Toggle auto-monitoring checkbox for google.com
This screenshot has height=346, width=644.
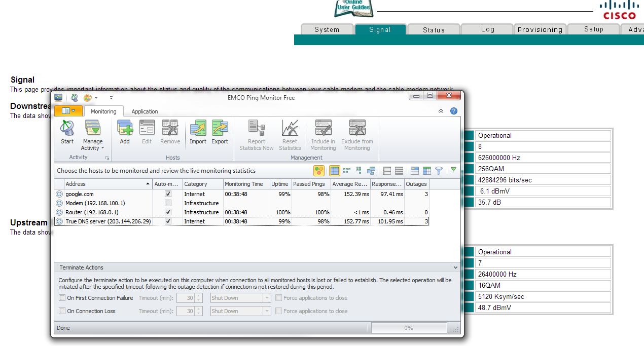pyautogui.click(x=168, y=194)
